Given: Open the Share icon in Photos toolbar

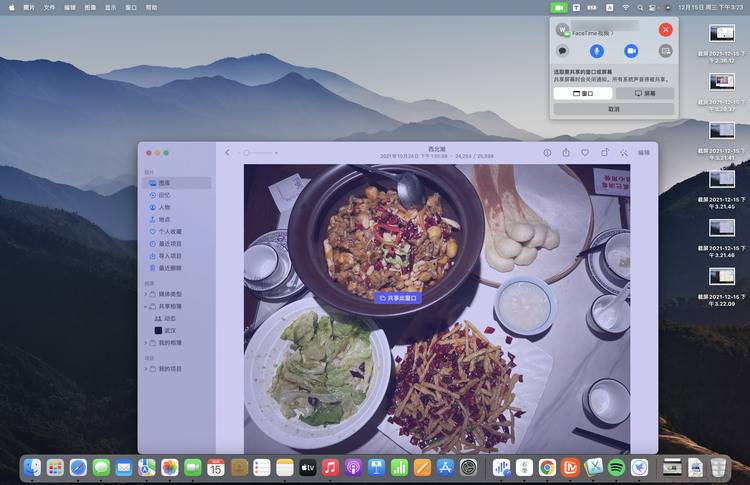Looking at the screenshot, I should point(566,153).
